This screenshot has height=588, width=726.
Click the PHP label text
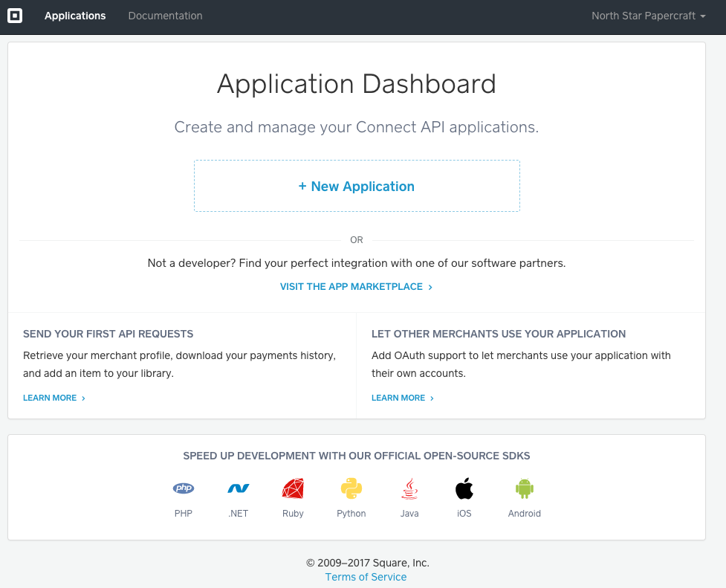[184, 514]
